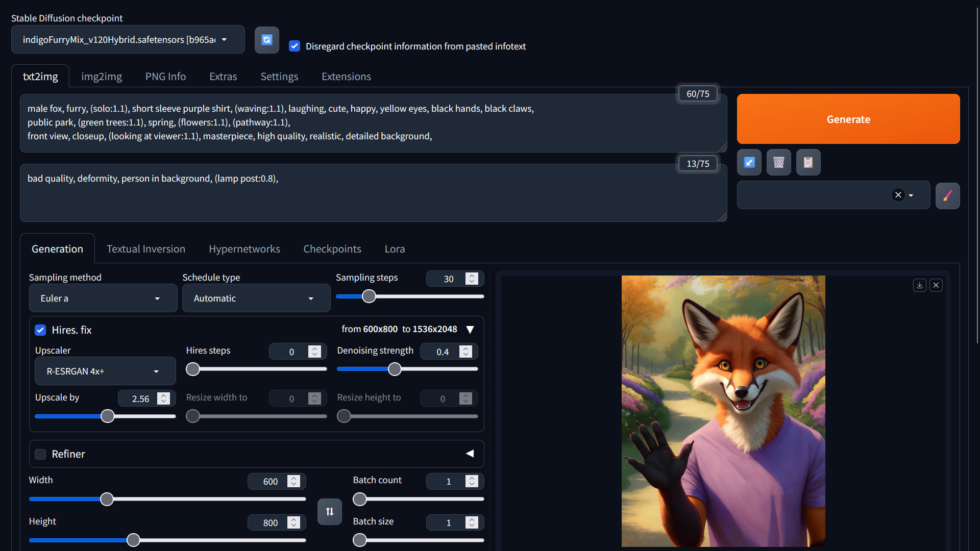Screen dimensions: 980x551
Task: Enable the Refiner checkbox
Action: [40, 454]
